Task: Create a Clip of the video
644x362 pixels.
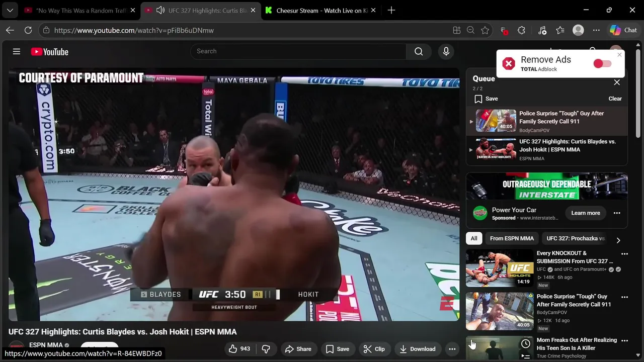Action: point(374,349)
